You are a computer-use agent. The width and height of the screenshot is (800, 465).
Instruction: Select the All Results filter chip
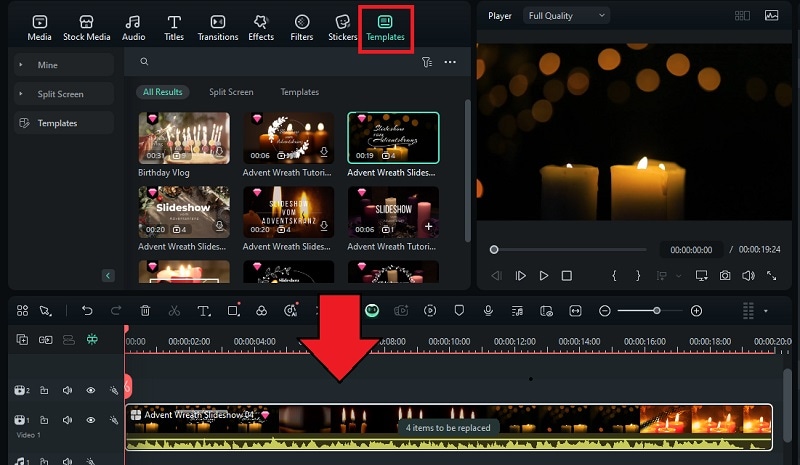(162, 92)
